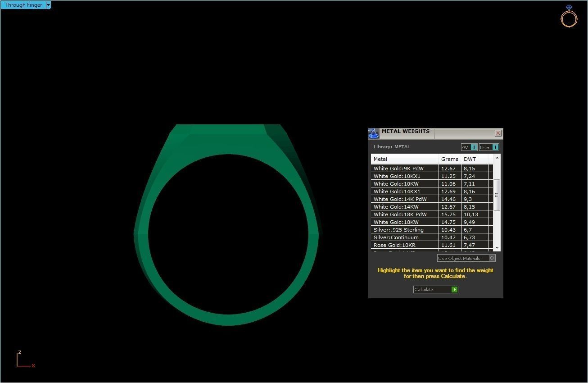This screenshot has width=588, height=383.
Task: Click the Metal Weights scale icon
Action: 374,134
